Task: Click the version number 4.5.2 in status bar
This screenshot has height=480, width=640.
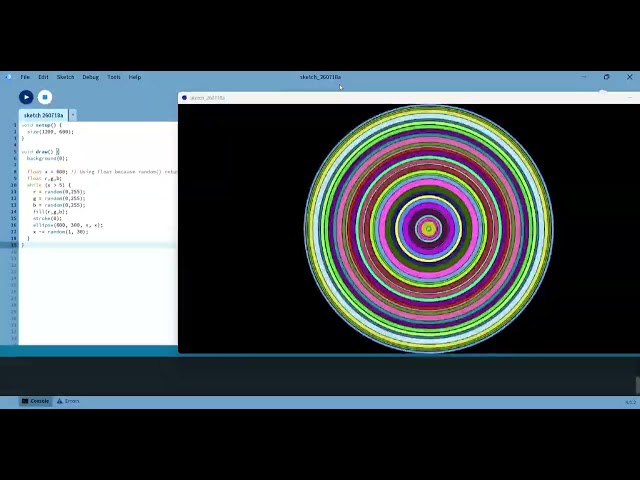Action: [631, 402]
